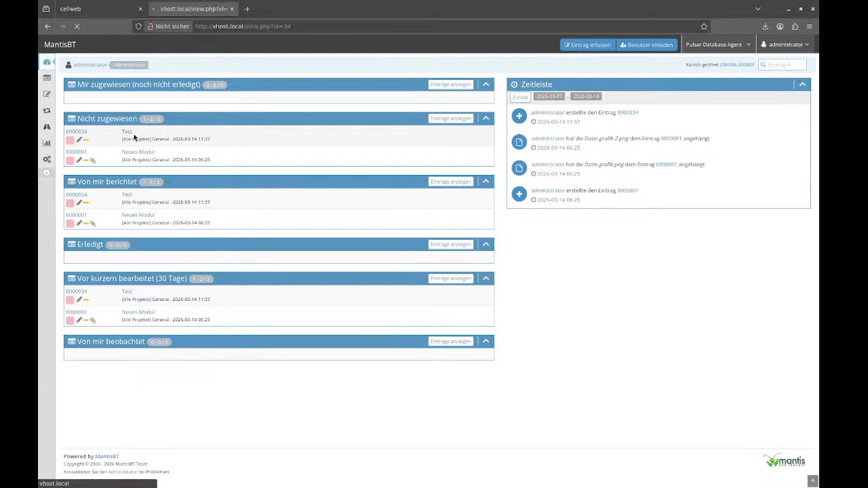
Task: Click the plus icon for created entry 0000001 in timeline
Action: [x=519, y=195]
